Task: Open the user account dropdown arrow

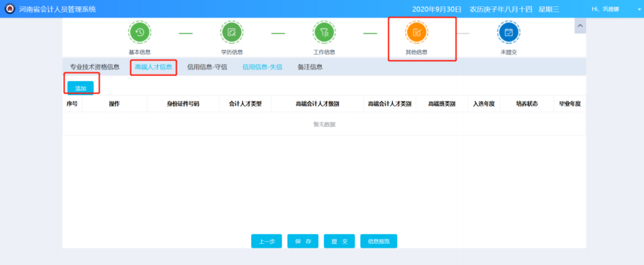Action: 639,10
